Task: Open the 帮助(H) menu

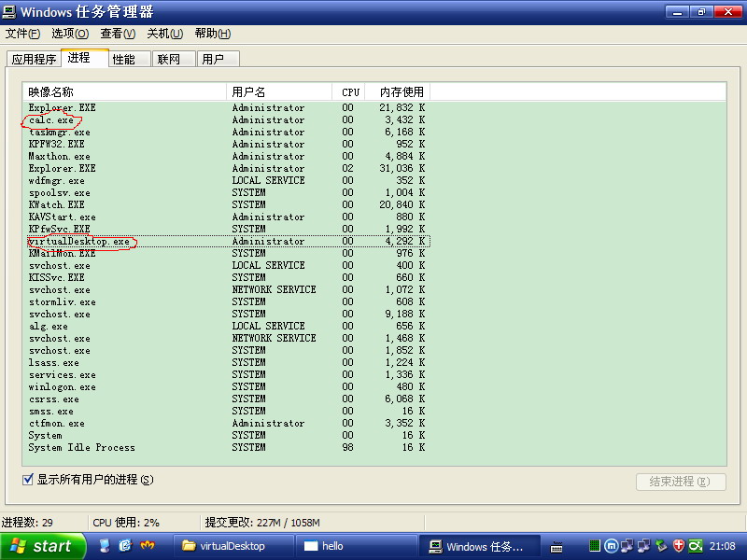Action: pyautogui.click(x=213, y=34)
